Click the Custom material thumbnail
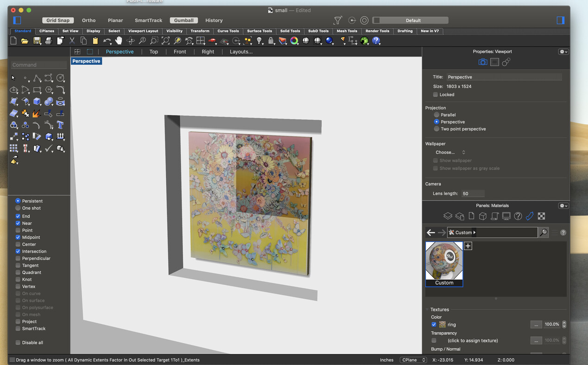The height and width of the screenshot is (365, 588). [x=444, y=261]
